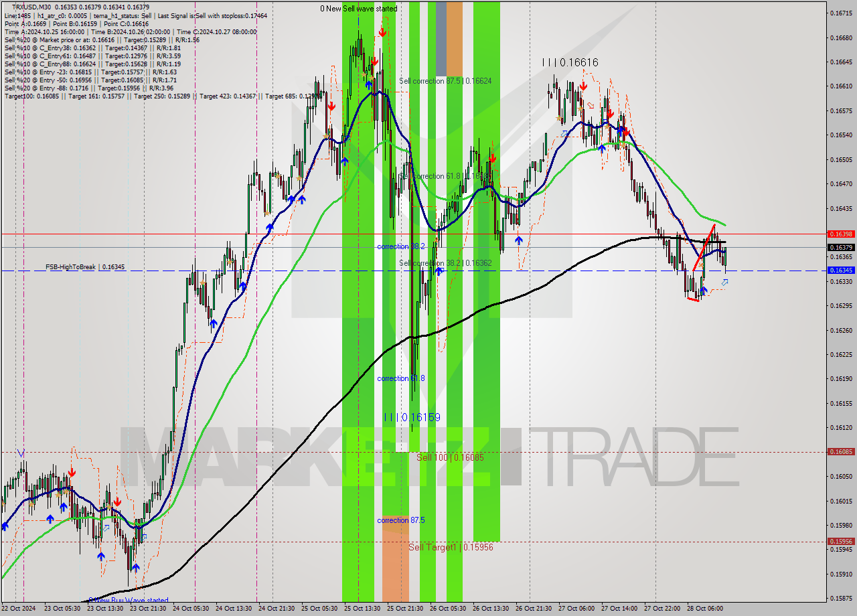The height and width of the screenshot is (616, 857).
Task: Select the 'I I I 0.16616' peak label
Action: (x=570, y=62)
